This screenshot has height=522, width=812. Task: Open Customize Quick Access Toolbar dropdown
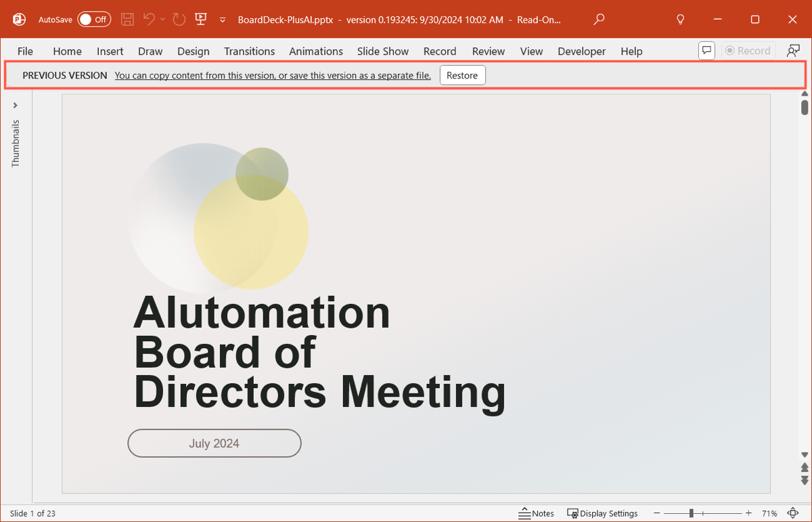click(223, 20)
